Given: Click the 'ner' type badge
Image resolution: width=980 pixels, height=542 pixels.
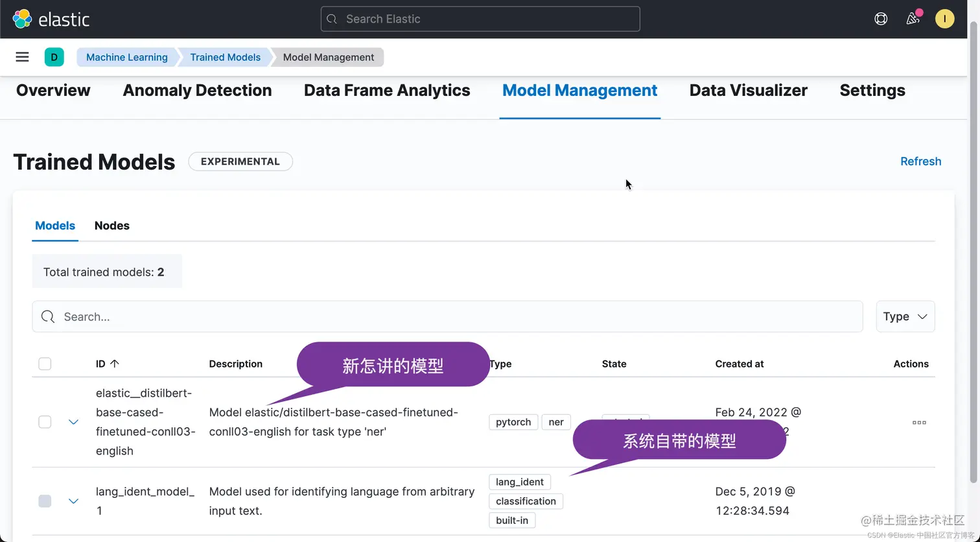Looking at the screenshot, I should pos(556,422).
